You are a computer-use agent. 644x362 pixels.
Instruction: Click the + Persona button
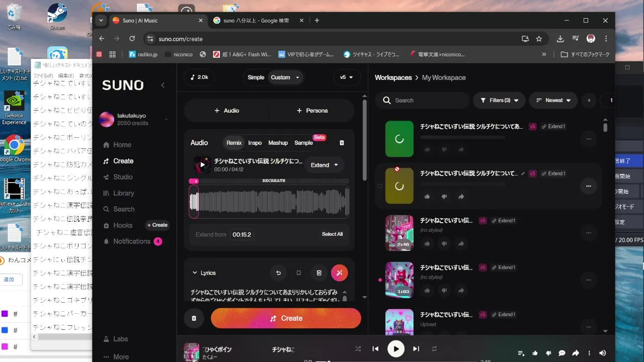tap(312, 111)
